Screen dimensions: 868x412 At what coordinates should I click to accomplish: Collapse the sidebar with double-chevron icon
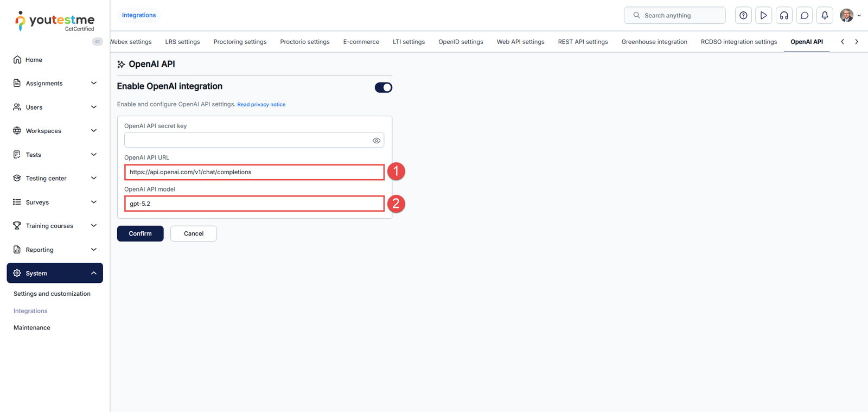click(x=98, y=42)
